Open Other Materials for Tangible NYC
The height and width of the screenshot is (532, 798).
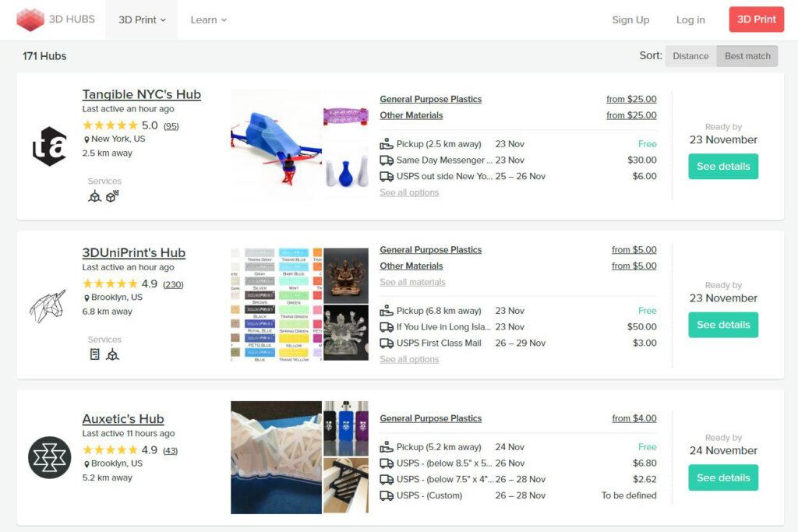[411, 115]
